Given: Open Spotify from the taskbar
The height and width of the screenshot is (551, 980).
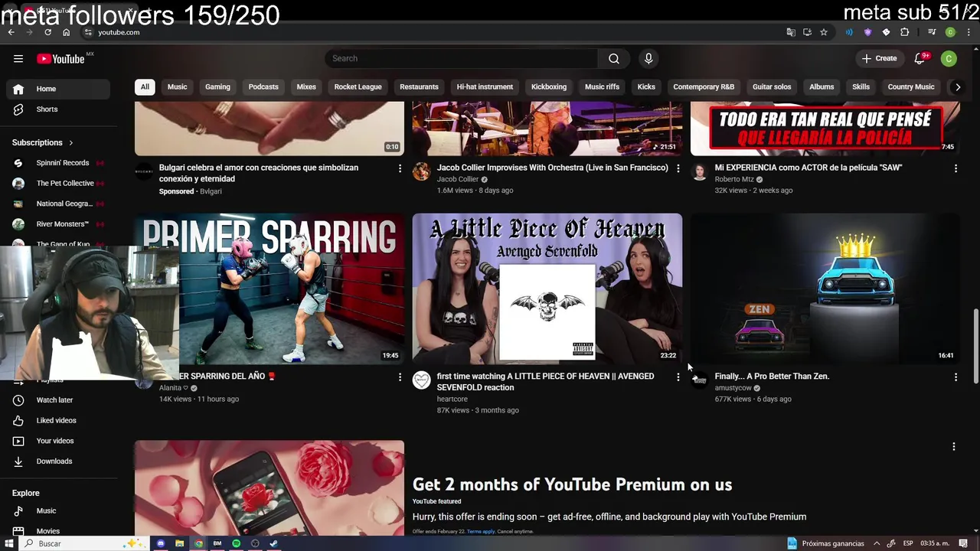Looking at the screenshot, I should click(236, 543).
